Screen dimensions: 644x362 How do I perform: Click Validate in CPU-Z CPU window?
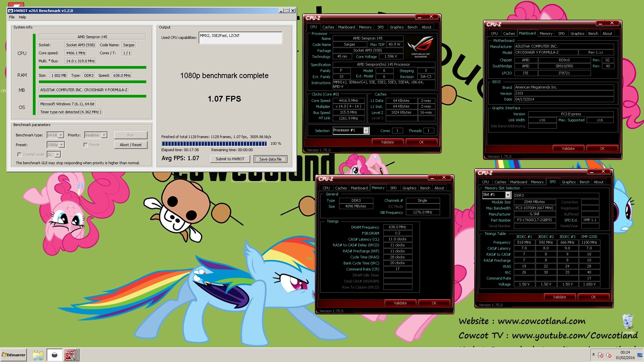tap(387, 142)
